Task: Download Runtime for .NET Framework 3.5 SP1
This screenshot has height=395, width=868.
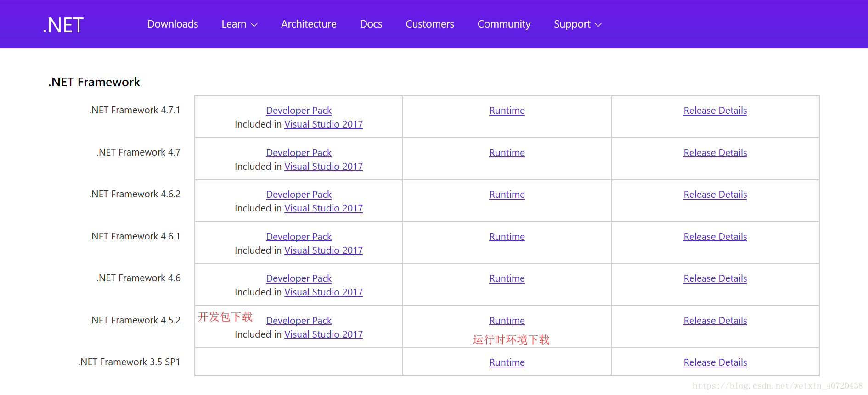Action: pyautogui.click(x=507, y=362)
